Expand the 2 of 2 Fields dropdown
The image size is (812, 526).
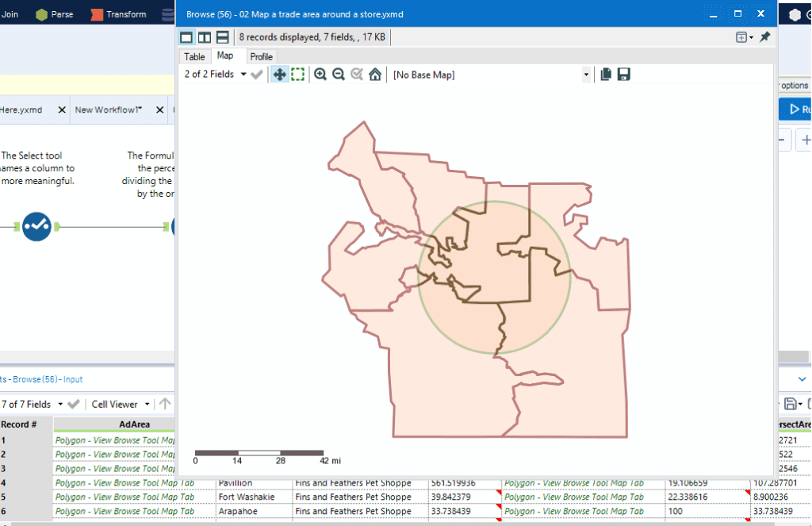216,75
